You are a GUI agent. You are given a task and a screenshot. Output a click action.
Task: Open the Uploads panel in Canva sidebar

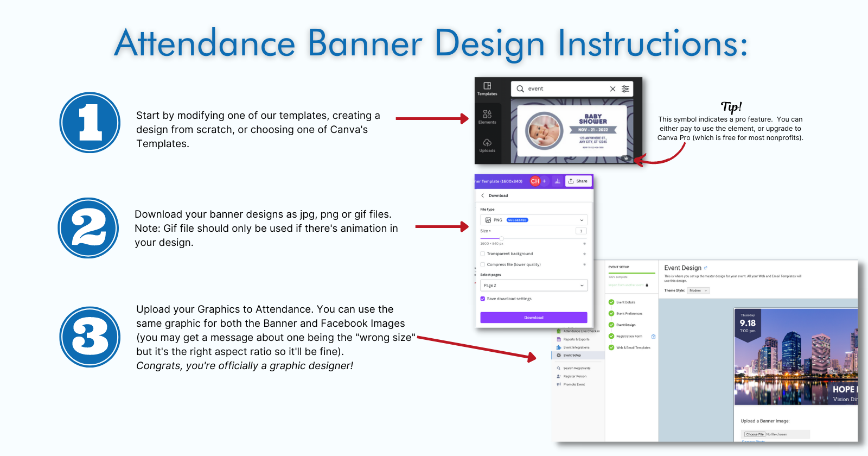point(487,145)
